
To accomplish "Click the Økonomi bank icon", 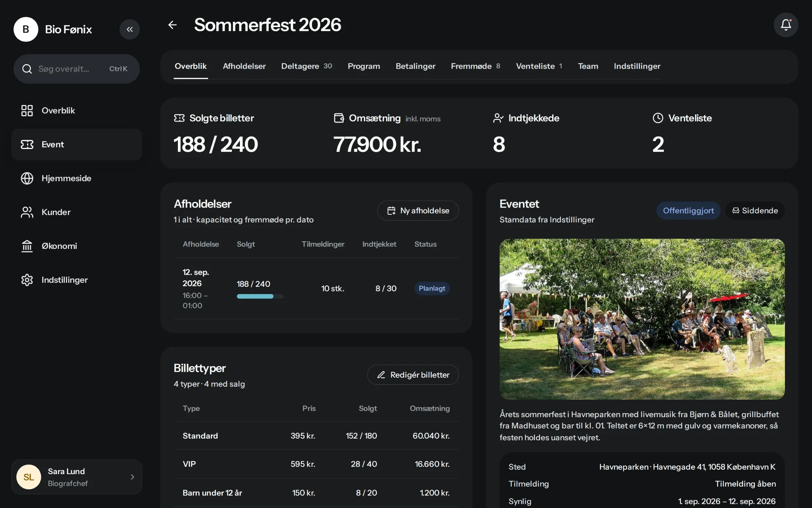I will pyautogui.click(x=27, y=246).
